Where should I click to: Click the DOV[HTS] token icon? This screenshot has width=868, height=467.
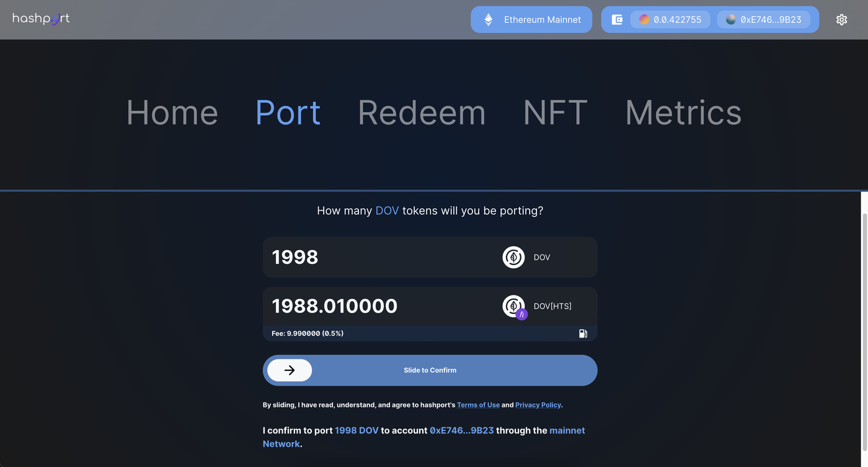point(513,306)
